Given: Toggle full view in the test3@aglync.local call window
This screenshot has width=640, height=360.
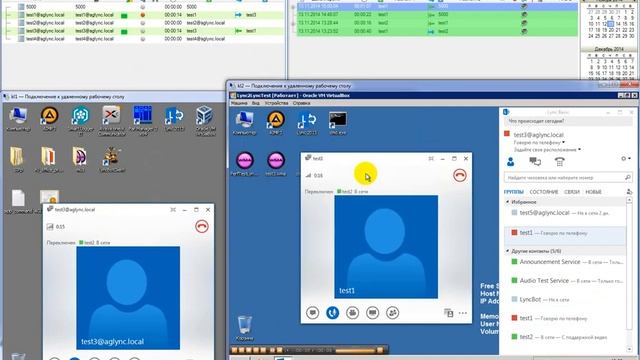Looking at the screenshot, I should click(x=173, y=209).
